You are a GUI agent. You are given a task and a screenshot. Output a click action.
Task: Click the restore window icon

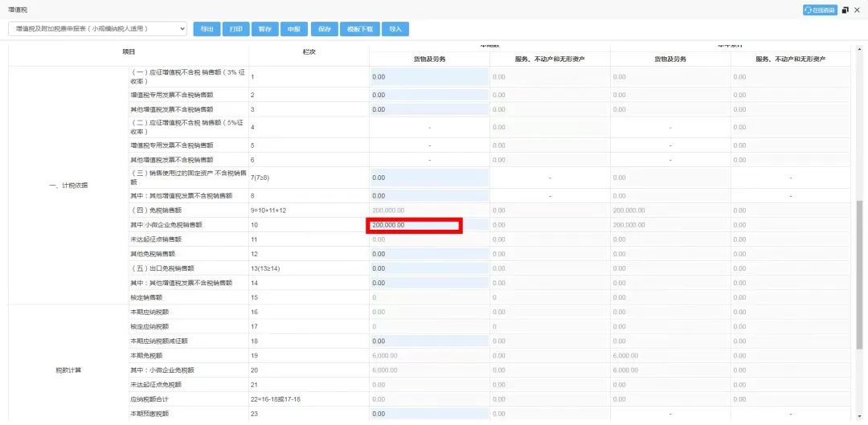845,10
